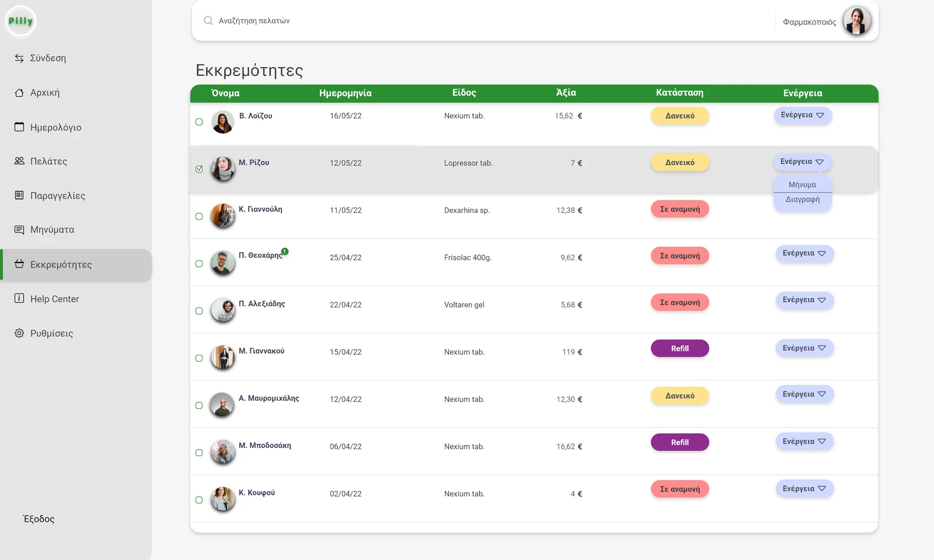Choose Διαγραφή from the action menu
Screen dimensions: 934x560
point(803,199)
